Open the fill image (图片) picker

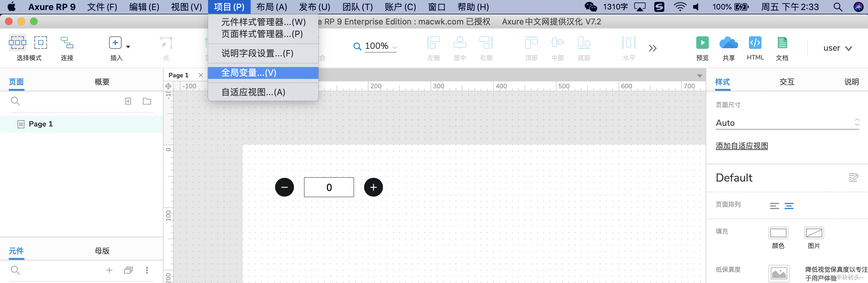point(814,233)
